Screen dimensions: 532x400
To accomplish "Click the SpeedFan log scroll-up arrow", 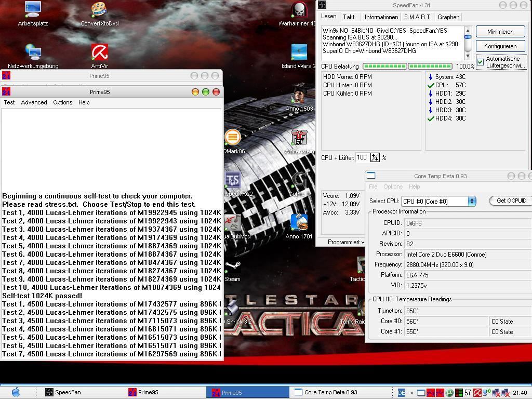I will click(468, 30).
